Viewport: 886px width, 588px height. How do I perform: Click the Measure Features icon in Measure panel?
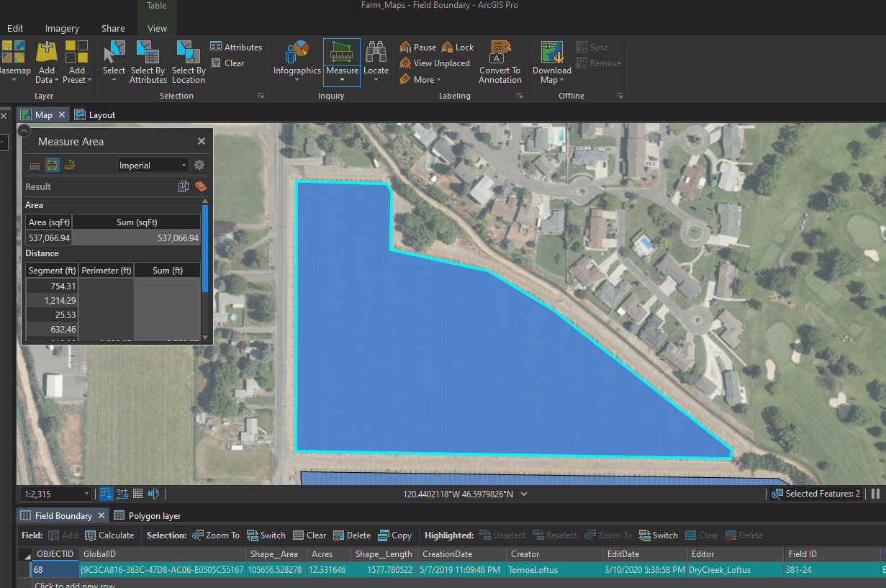70,166
